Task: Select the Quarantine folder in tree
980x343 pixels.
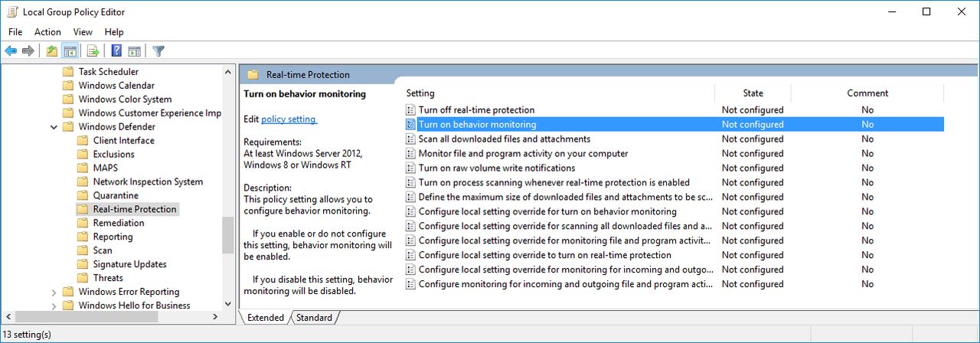Action: tap(116, 196)
